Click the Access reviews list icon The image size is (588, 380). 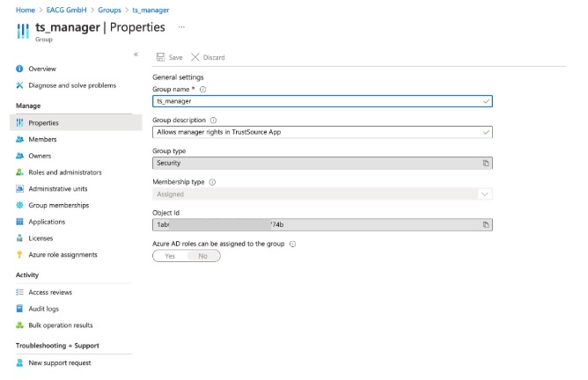coord(19,292)
